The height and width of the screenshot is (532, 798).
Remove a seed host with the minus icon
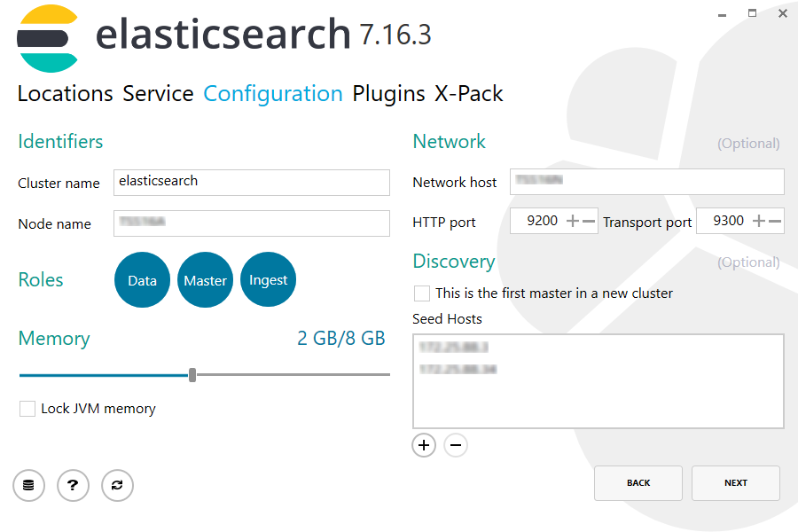(x=456, y=445)
